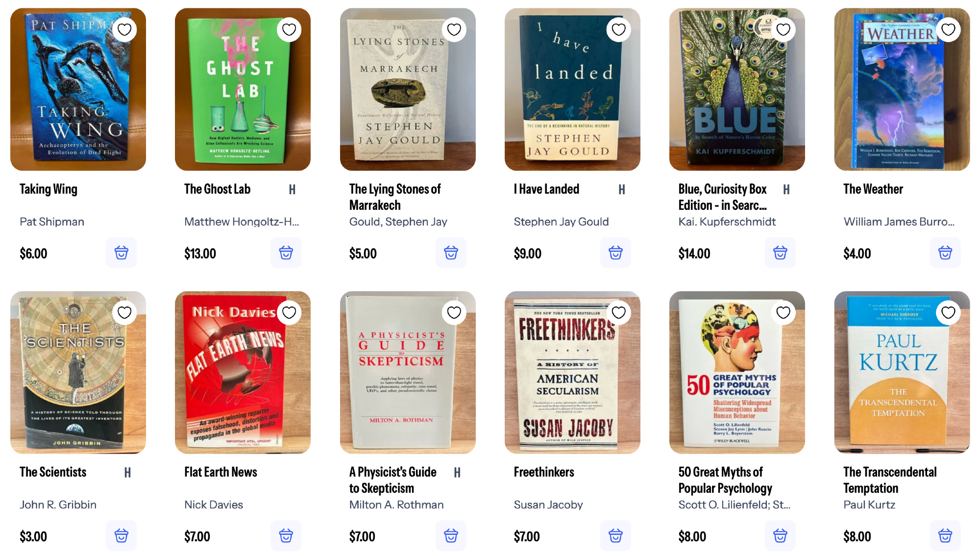Viewport: 980px width, 556px height.
Task: Open the I Have Landed cover image
Action: [x=572, y=89]
